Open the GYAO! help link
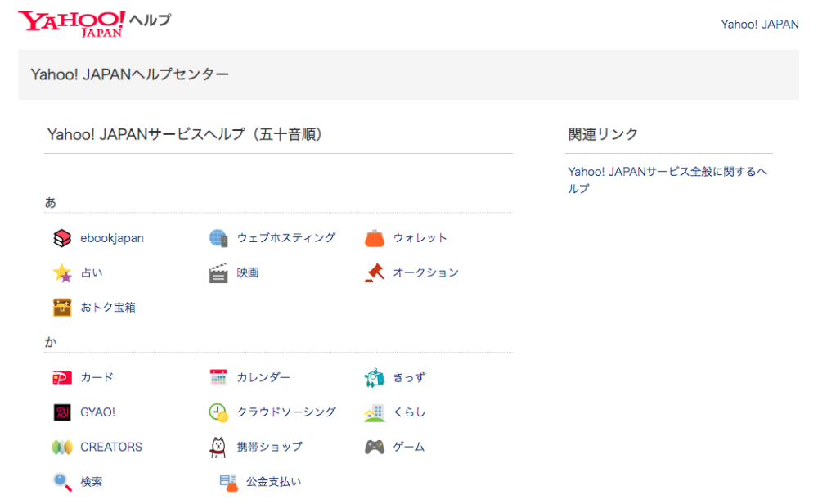The height and width of the screenshot is (504, 818). 97,412
